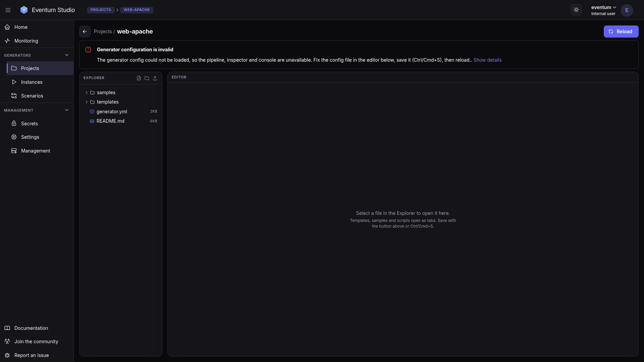Click the PROJECTS breadcrumb chip
Image resolution: width=644 pixels, height=362 pixels.
[101, 10]
